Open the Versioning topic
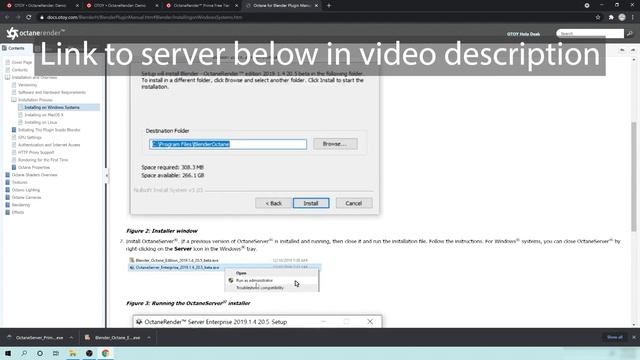 [27, 85]
